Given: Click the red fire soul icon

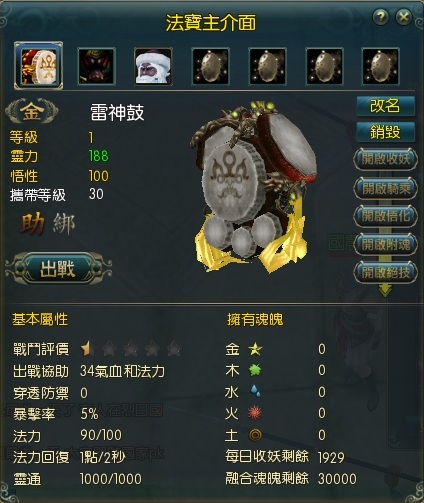Looking at the screenshot, I should 255,413.
